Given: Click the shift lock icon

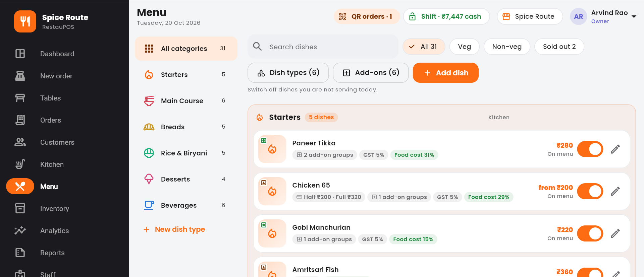Looking at the screenshot, I should [x=413, y=16].
